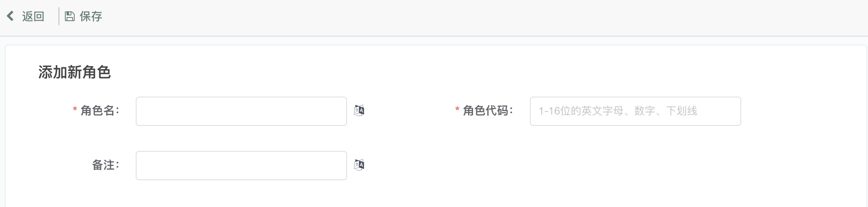This screenshot has height=207, width=868.
Task: Open translation icon beside 备注 field
Action: click(359, 165)
